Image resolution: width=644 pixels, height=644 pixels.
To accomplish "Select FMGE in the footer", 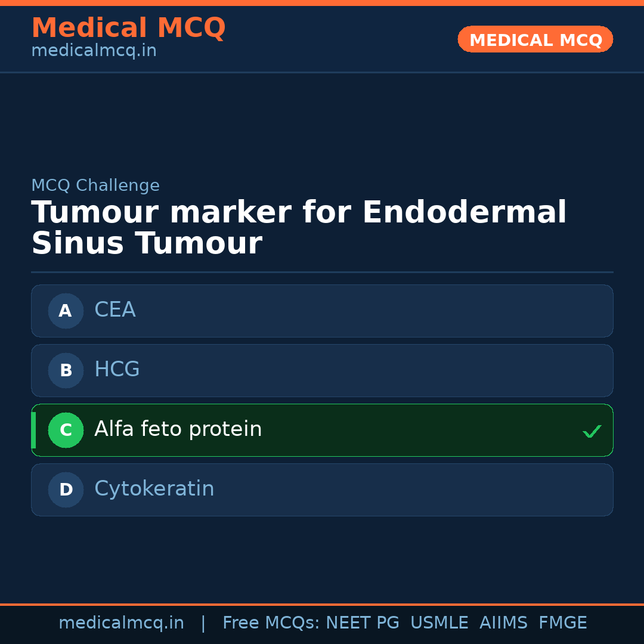I will 562,623.
